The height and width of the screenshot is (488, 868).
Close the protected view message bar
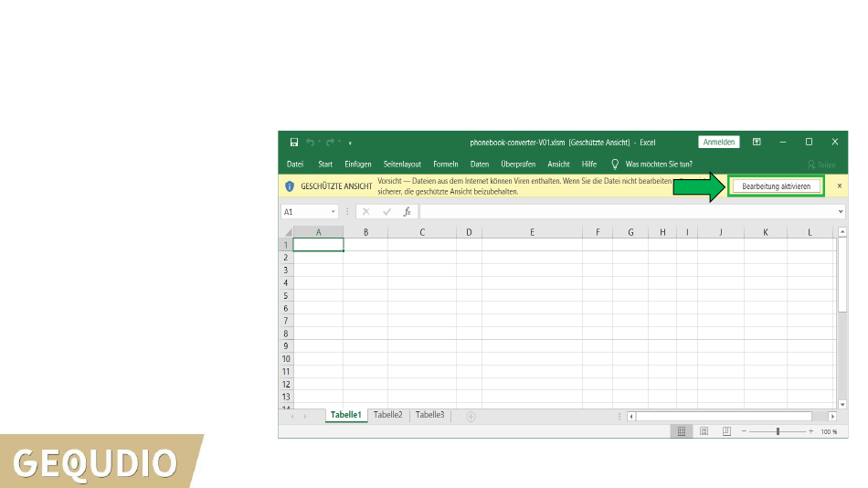point(839,186)
